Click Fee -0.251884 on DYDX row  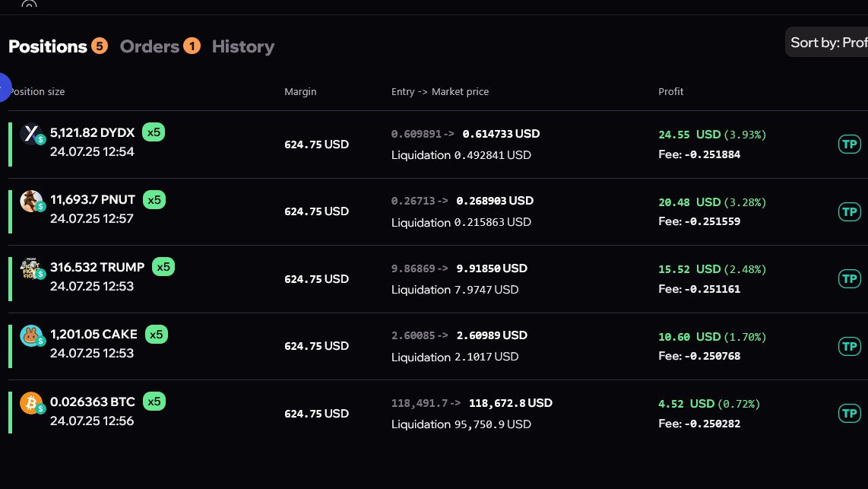699,154
